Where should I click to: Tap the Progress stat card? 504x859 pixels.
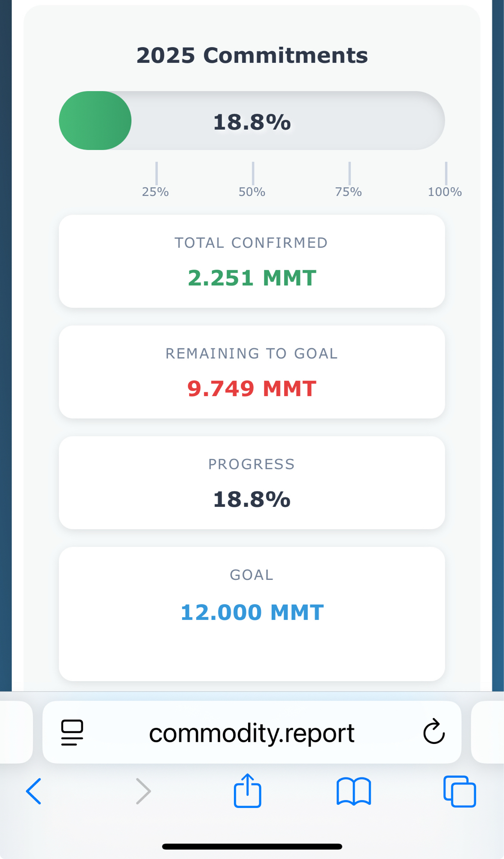coord(252,483)
